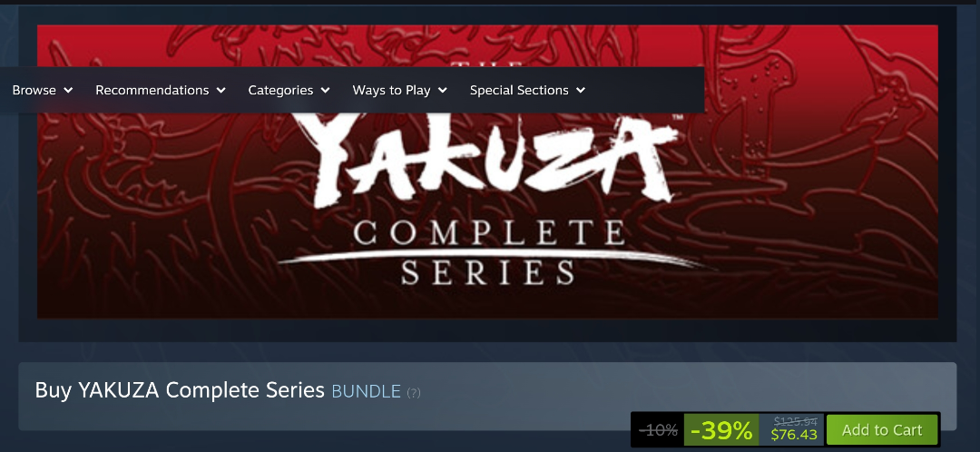
Task: Click the BUNDLE label link
Action: [x=366, y=391]
